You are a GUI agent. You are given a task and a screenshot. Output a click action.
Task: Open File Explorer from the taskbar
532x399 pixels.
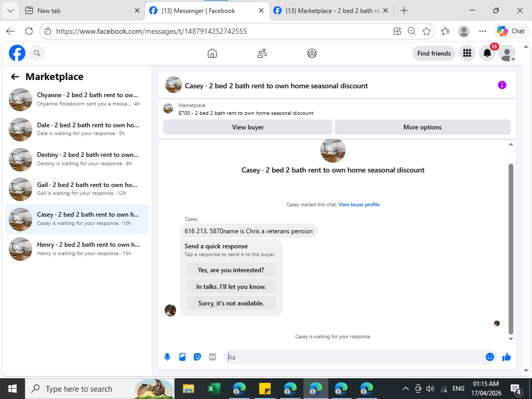click(x=188, y=389)
